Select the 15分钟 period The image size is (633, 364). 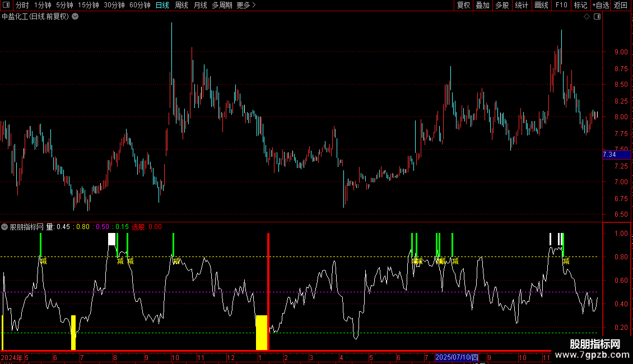point(89,5)
